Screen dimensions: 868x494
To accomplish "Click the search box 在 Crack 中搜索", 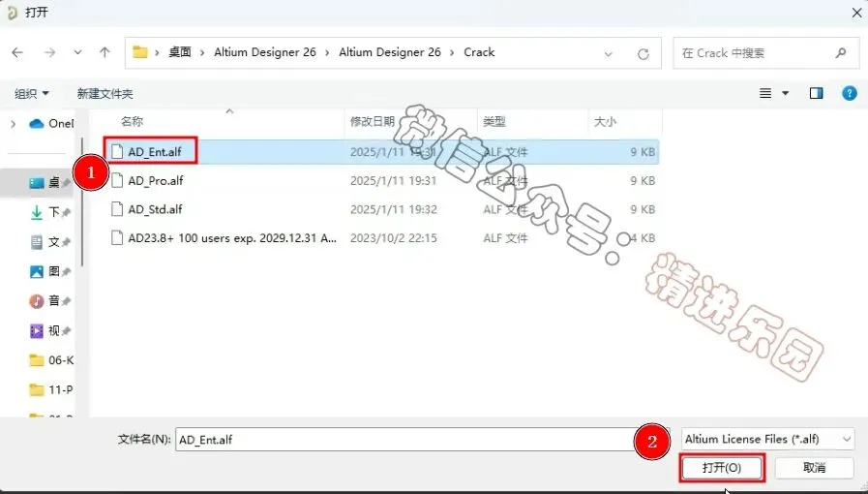I will tap(766, 53).
